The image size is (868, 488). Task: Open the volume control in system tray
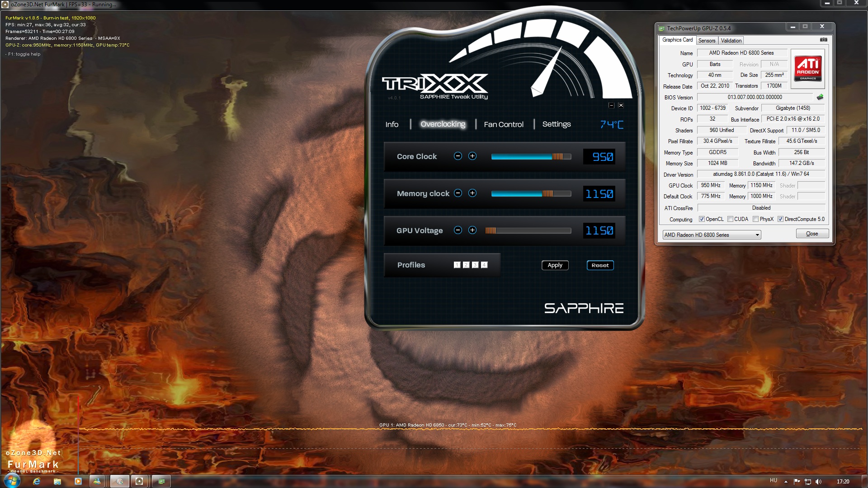(818, 482)
